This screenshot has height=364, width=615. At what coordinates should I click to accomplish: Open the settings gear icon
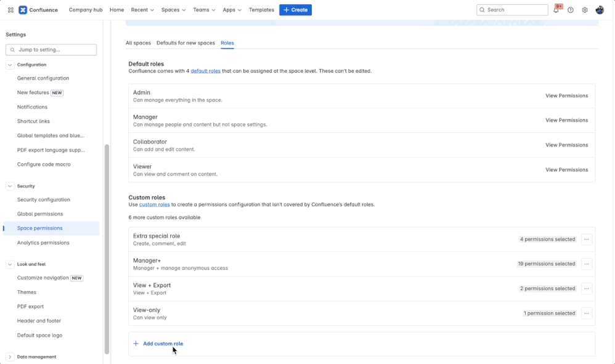point(584,10)
